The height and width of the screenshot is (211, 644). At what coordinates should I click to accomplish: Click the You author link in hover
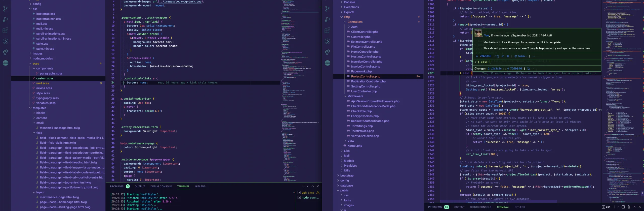[x=487, y=36]
